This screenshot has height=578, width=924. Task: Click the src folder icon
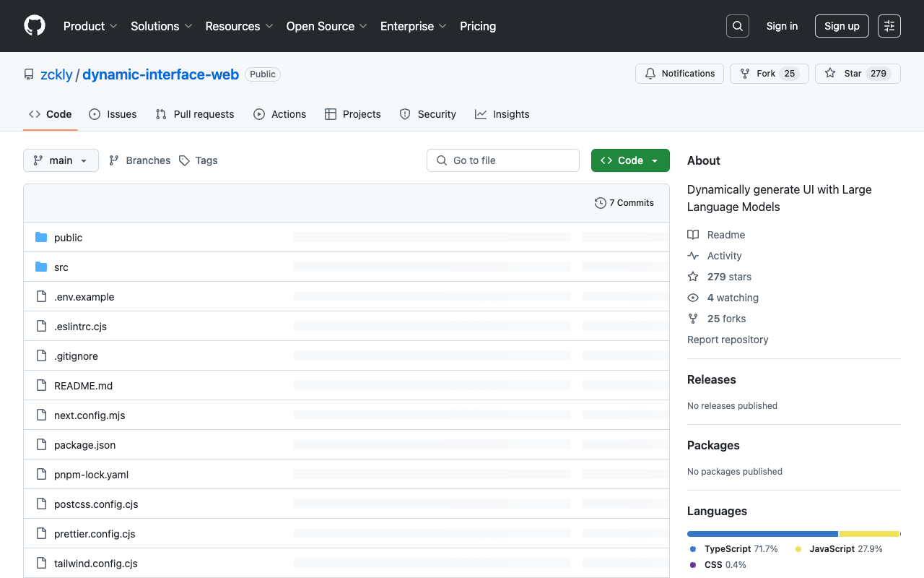point(41,267)
